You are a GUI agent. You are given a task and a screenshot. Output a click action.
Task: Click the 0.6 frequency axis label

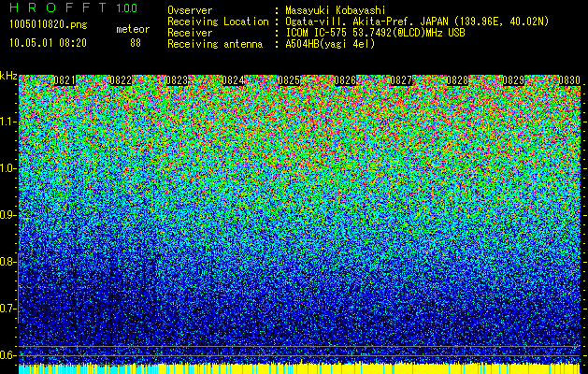[x=7, y=355]
